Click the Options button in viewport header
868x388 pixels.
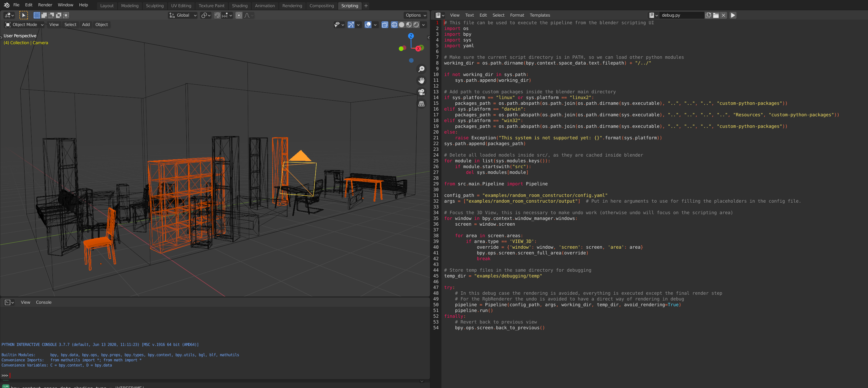[415, 15]
